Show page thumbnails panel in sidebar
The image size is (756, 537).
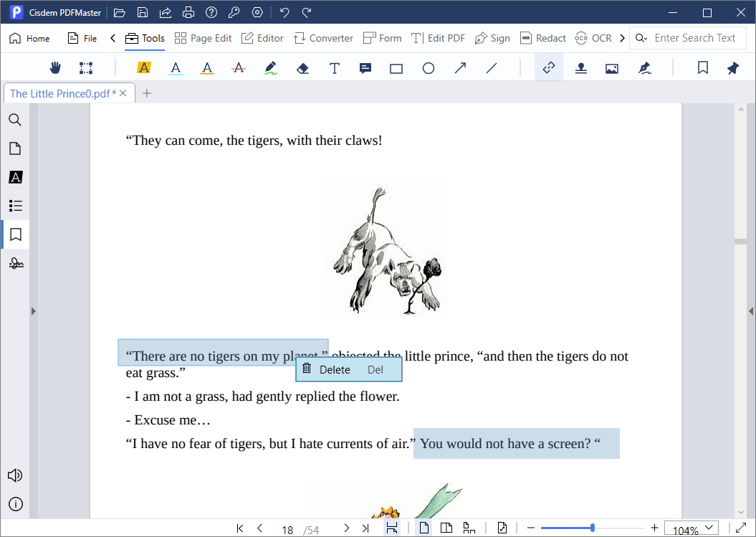15,148
